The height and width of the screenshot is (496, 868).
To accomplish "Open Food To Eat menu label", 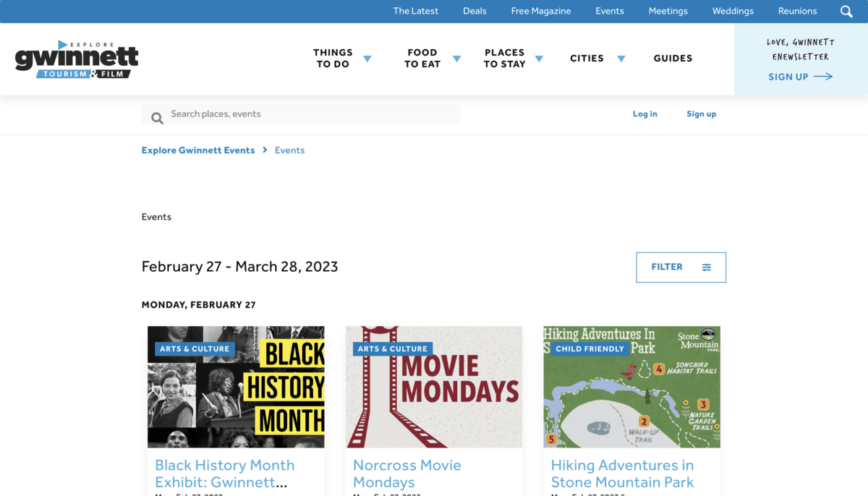I will [422, 59].
